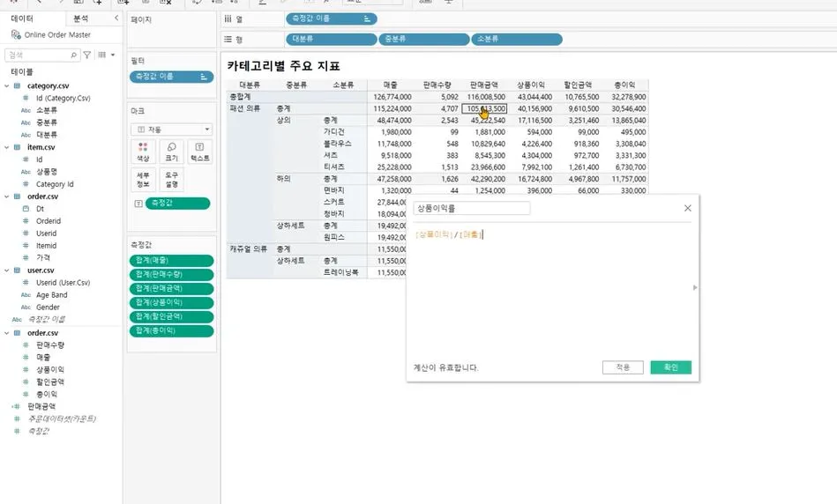Screen dimensions: 837x504
Task: Close the 상품이익률 calculation dialog
Action: pos(688,208)
